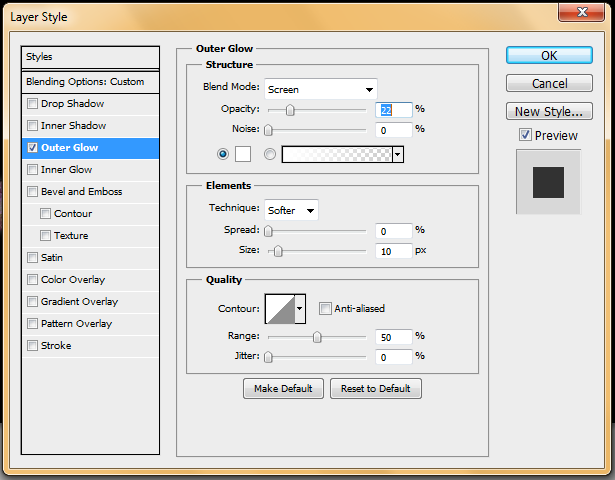The height and width of the screenshot is (480, 615).
Task: Click the layer style preview thumbnail
Action: [548, 182]
